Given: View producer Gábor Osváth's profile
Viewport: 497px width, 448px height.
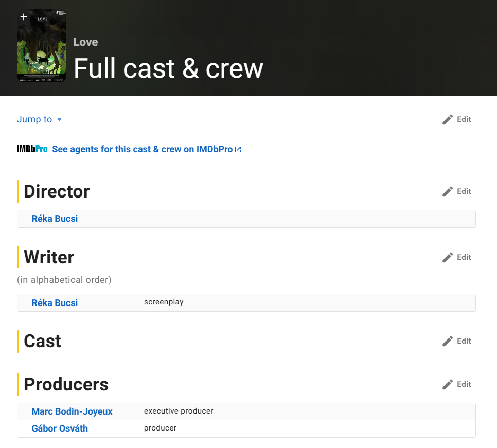Looking at the screenshot, I should [60, 428].
